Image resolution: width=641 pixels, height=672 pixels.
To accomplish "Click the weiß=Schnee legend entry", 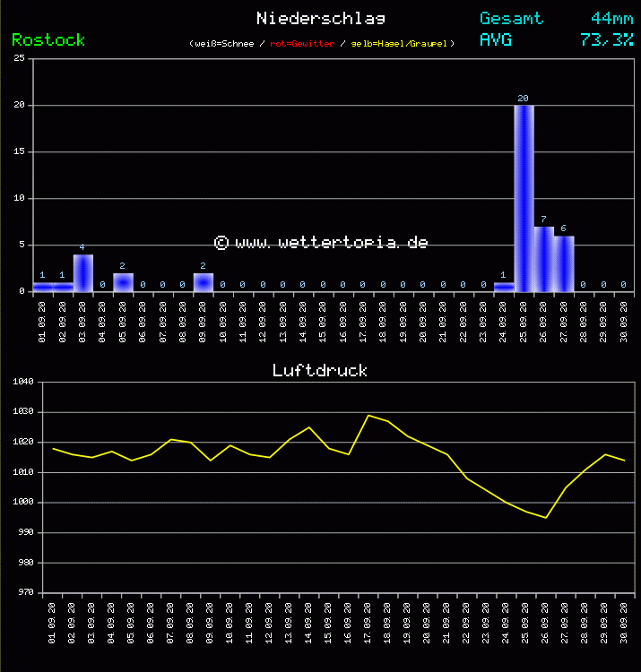I will [x=222, y=44].
